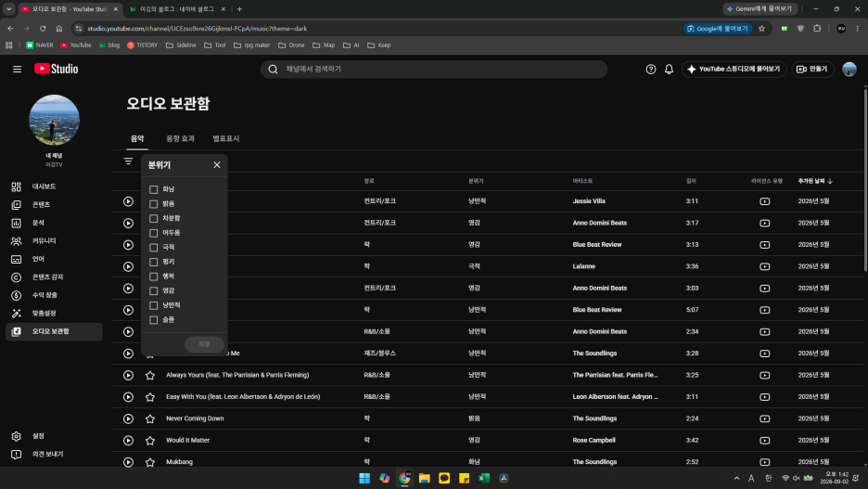Switch to the 음향 효과 tab
The width and height of the screenshot is (868, 489).
[x=181, y=138]
